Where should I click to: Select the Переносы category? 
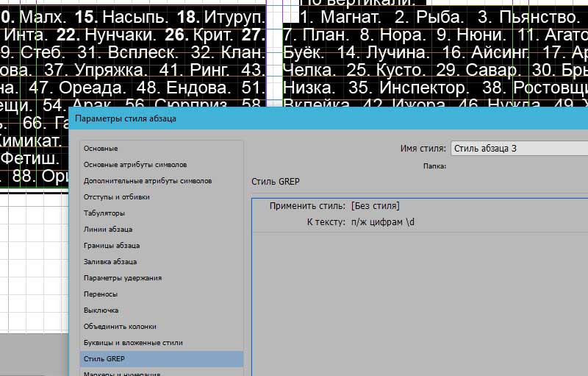[101, 294]
